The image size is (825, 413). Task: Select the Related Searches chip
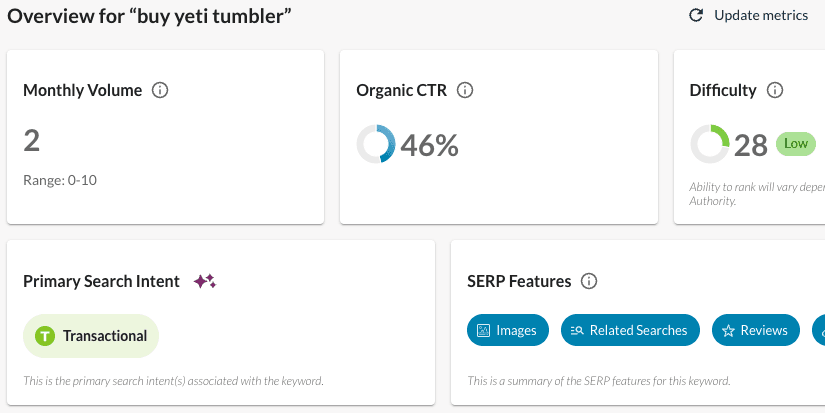(630, 330)
